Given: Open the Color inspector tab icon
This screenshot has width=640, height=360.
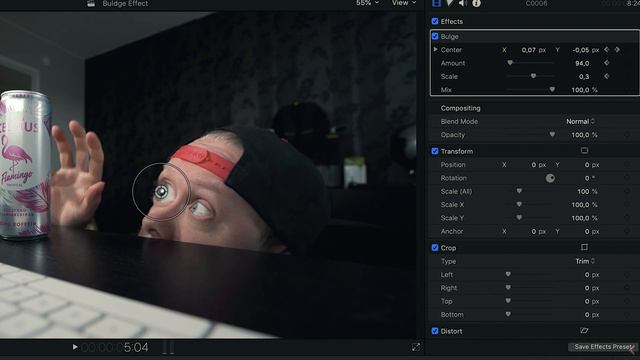Looking at the screenshot, I should click(449, 3).
